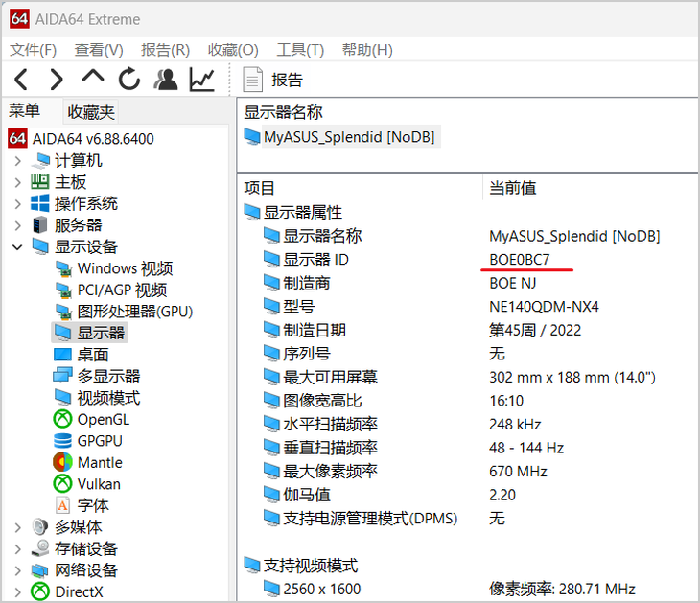700x603 pixels.
Task: Click the 网络设备 network icon
Action: 39,570
